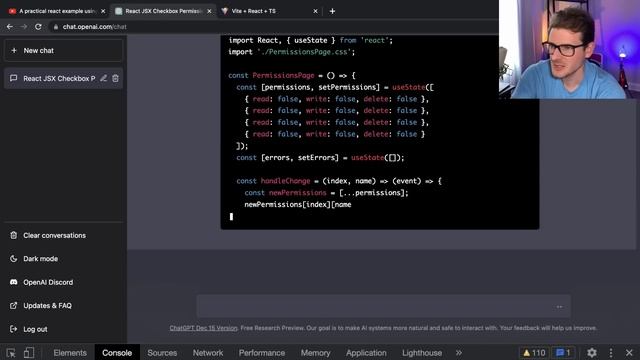Open DevTools three-dot customize menu

point(611,353)
